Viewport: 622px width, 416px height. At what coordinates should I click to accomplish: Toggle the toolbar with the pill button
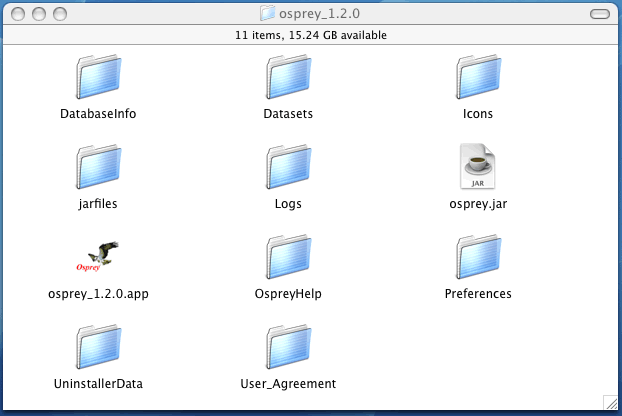pos(599,13)
